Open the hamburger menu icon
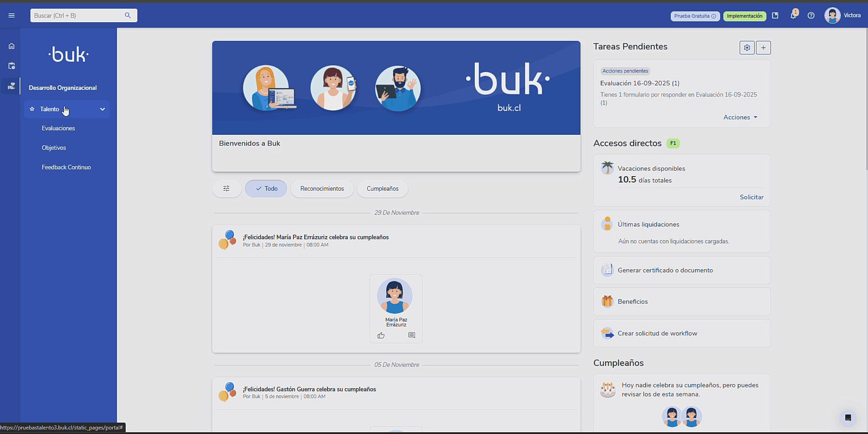 (x=11, y=15)
